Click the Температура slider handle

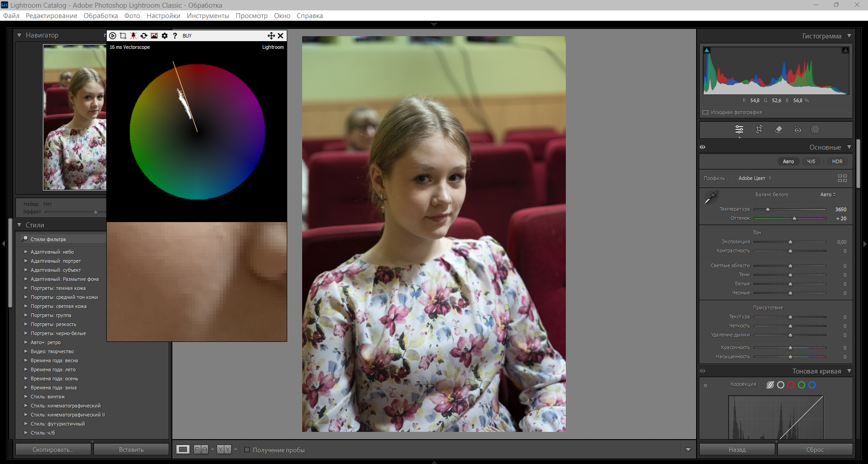pyautogui.click(x=768, y=209)
